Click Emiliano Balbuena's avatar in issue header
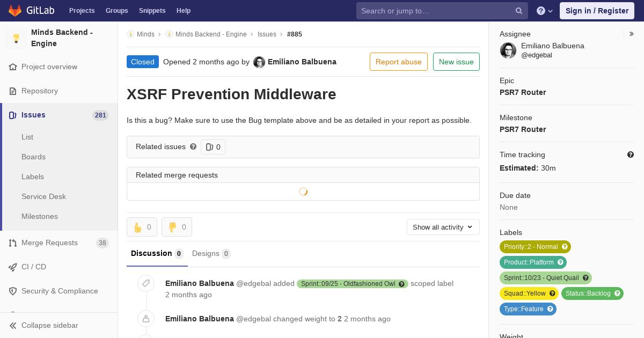The image size is (644, 338). (x=259, y=62)
